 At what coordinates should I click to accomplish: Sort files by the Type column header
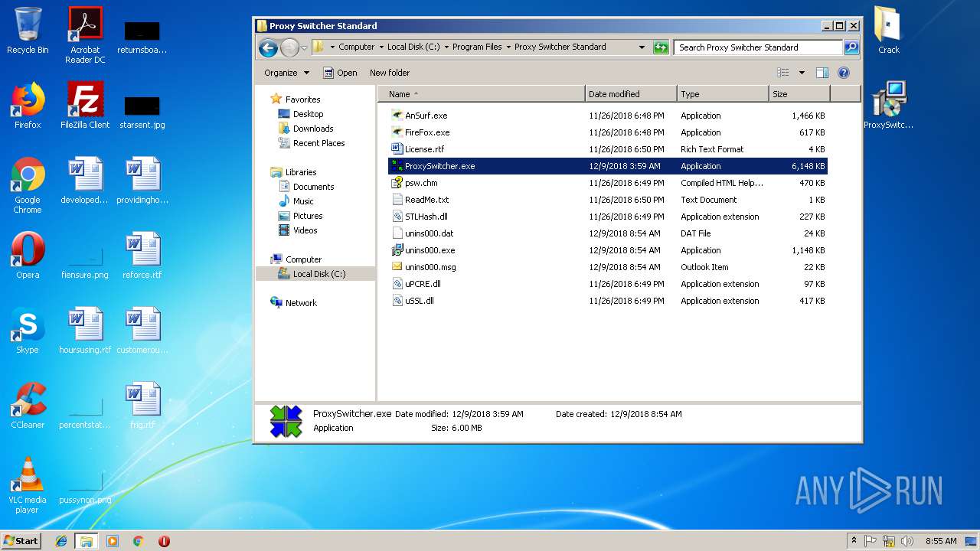(723, 94)
